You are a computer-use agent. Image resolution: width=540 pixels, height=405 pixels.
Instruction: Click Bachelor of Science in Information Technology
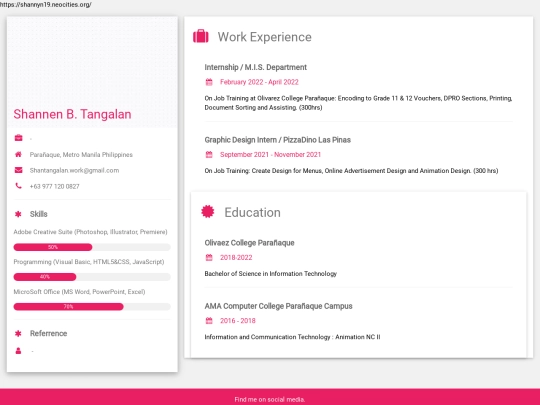point(271,274)
